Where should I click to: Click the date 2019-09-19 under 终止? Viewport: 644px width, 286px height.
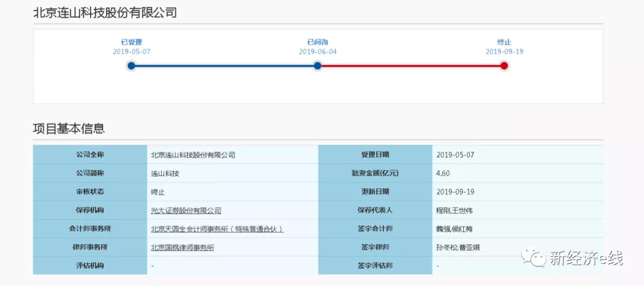click(504, 52)
